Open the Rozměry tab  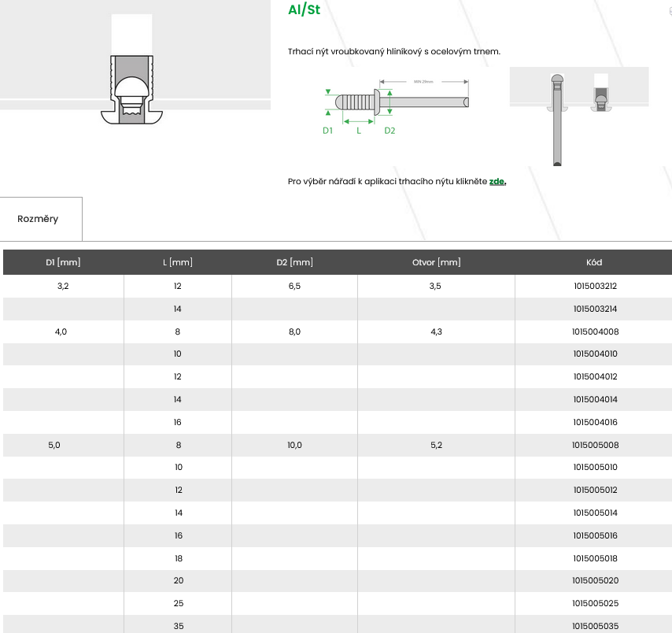(38, 219)
